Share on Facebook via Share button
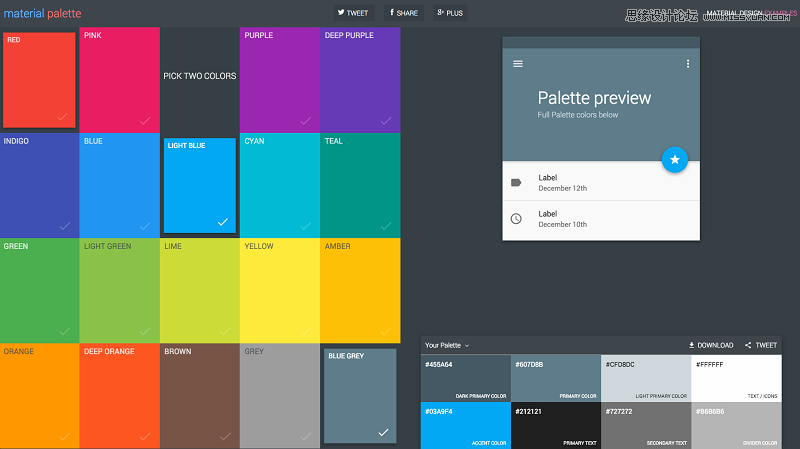 click(x=404, y=13)
